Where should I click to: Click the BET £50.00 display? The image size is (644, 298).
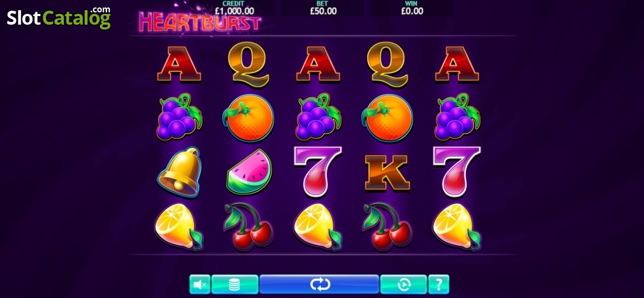324,8
